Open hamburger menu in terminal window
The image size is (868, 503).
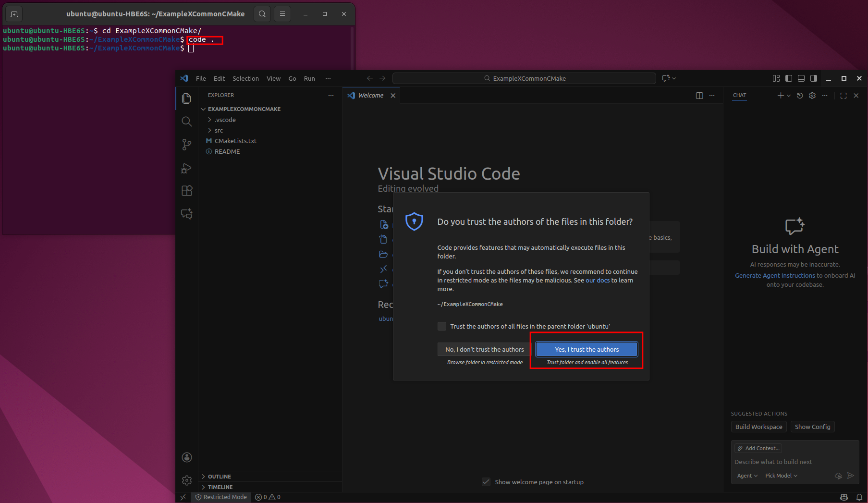click(282, 14)
